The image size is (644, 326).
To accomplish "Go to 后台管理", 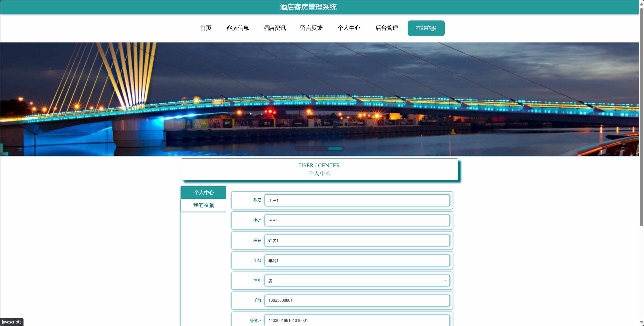I will [386, 28].
